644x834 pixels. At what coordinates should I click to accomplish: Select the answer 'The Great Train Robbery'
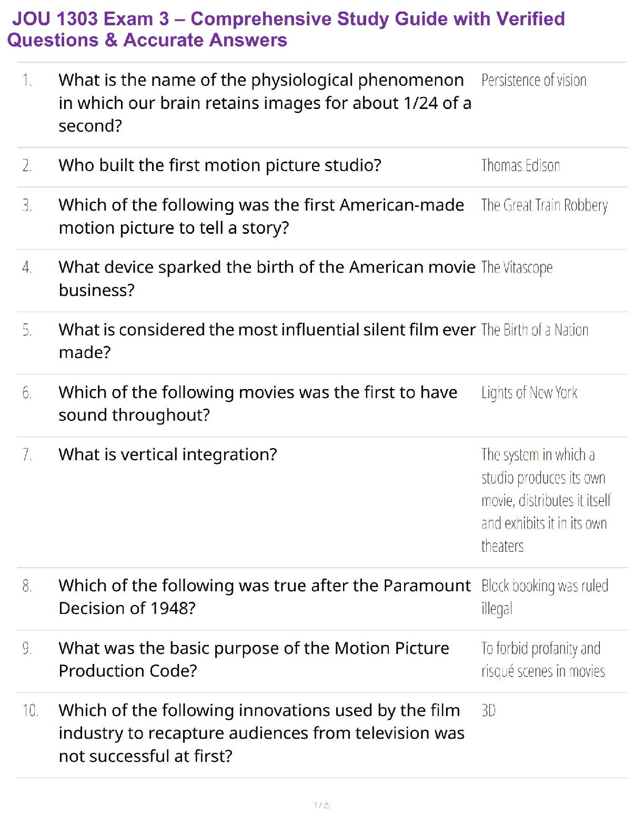click(544, 205)
